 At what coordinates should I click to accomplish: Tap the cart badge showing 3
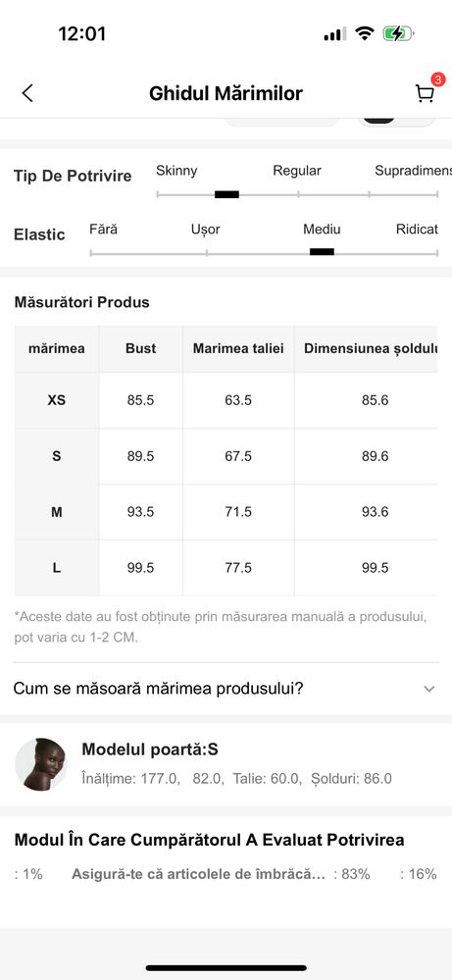(437, 80)
